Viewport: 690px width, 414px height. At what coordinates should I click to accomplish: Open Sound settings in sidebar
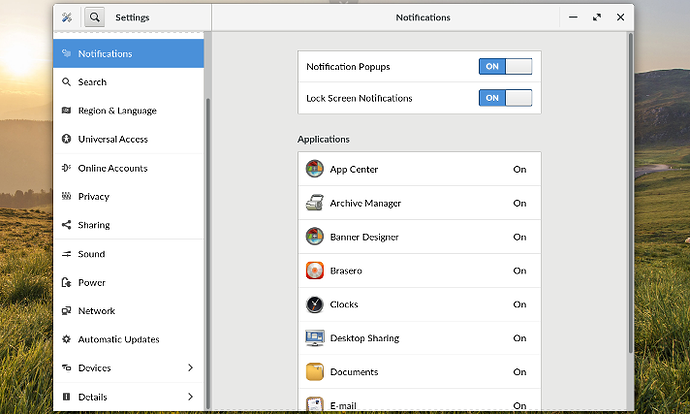point(91,254)
